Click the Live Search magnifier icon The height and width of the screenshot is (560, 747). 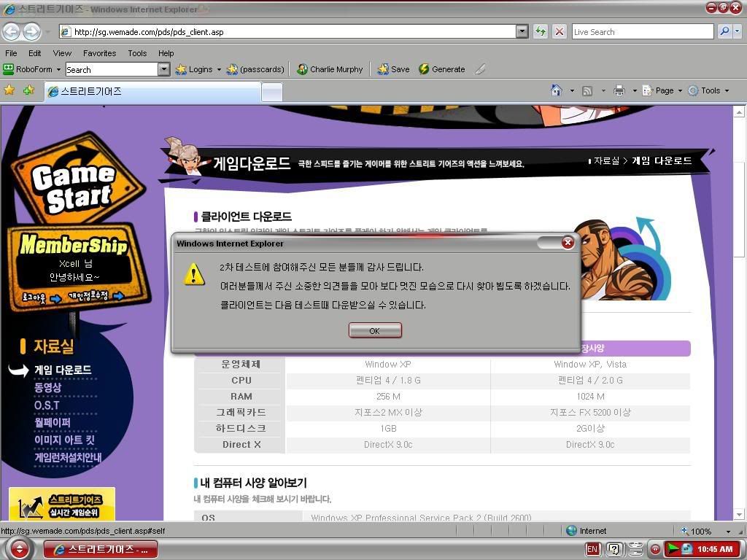(x=724, y=31)
